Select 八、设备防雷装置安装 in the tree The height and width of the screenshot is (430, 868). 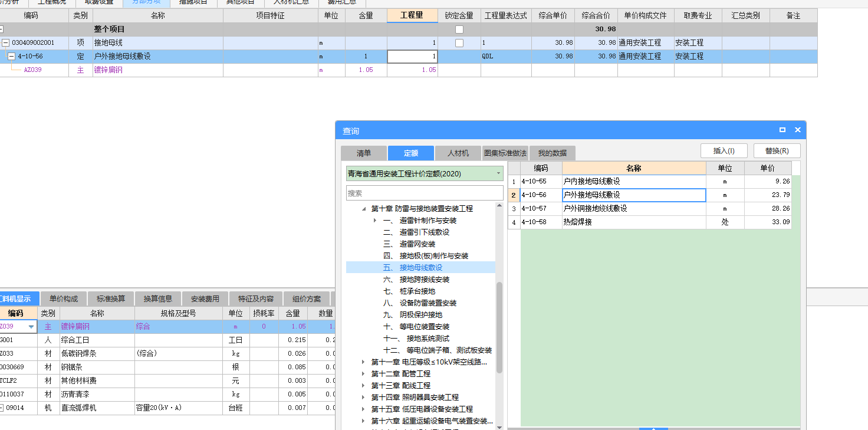(x=419, y=303)
